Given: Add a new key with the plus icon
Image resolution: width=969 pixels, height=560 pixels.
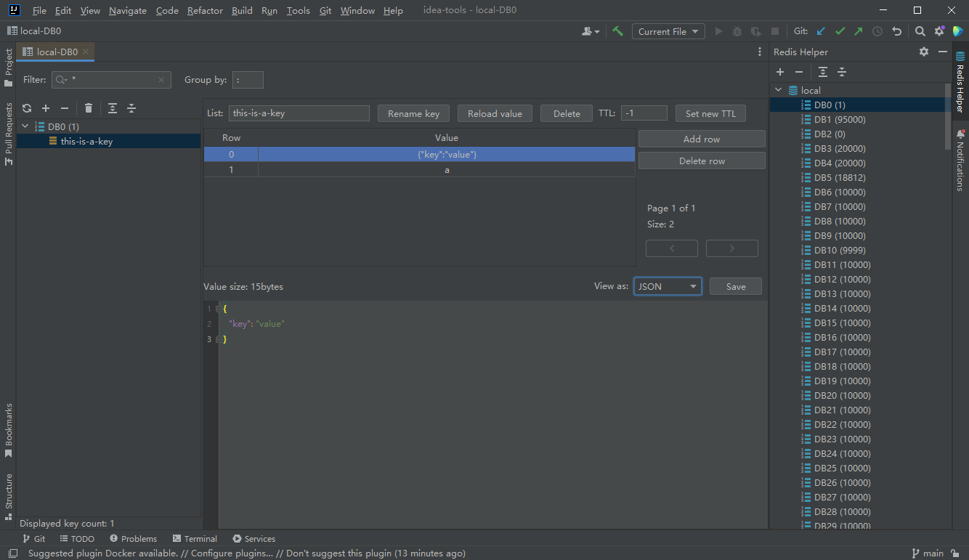Looking at the screenshot, I should pyautogui.click(x=46, y=108).
